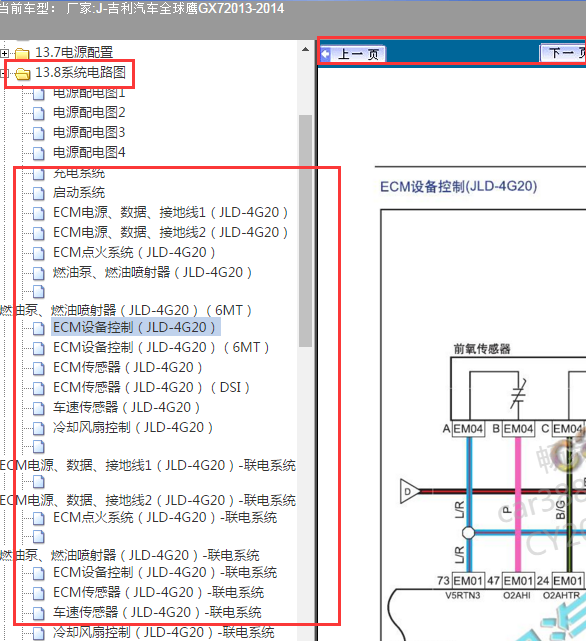Click document icon beside ECM点火系统（JLD-4G20）
The width and height of the screenshot is (586, 641).
[x=38, y=253]
